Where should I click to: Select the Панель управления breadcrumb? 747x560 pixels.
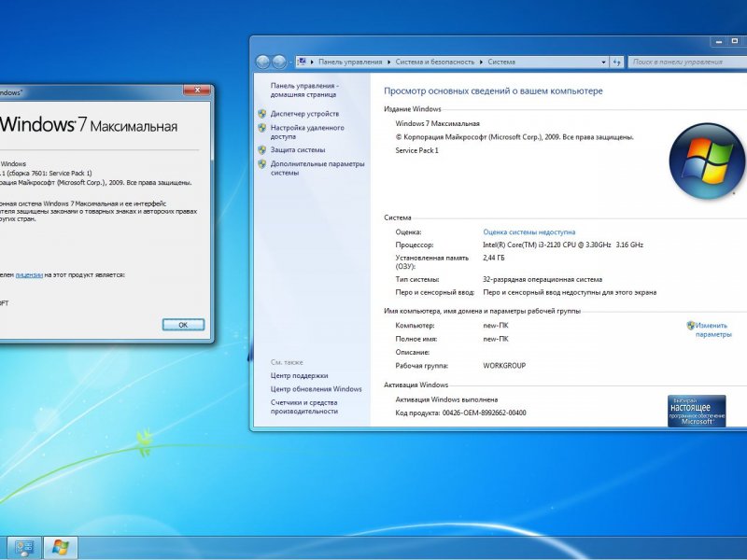[x=350, y=62]
